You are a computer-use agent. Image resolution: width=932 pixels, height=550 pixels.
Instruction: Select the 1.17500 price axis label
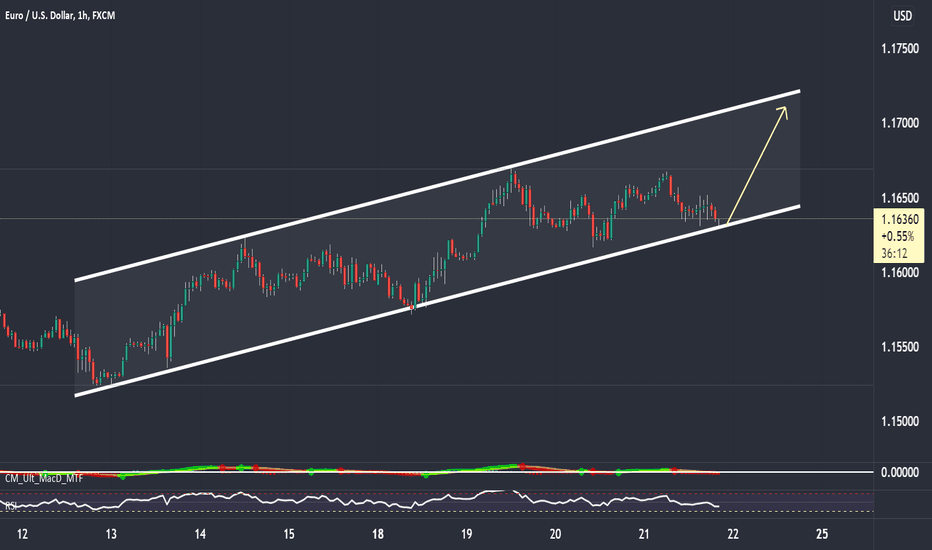(x=900, y=48)
